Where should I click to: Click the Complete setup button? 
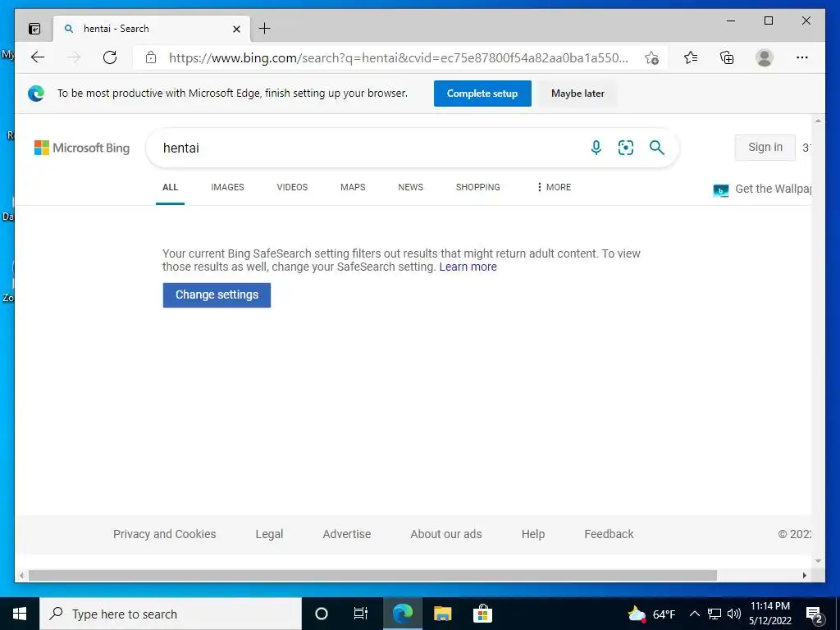[x=482, y=94]
